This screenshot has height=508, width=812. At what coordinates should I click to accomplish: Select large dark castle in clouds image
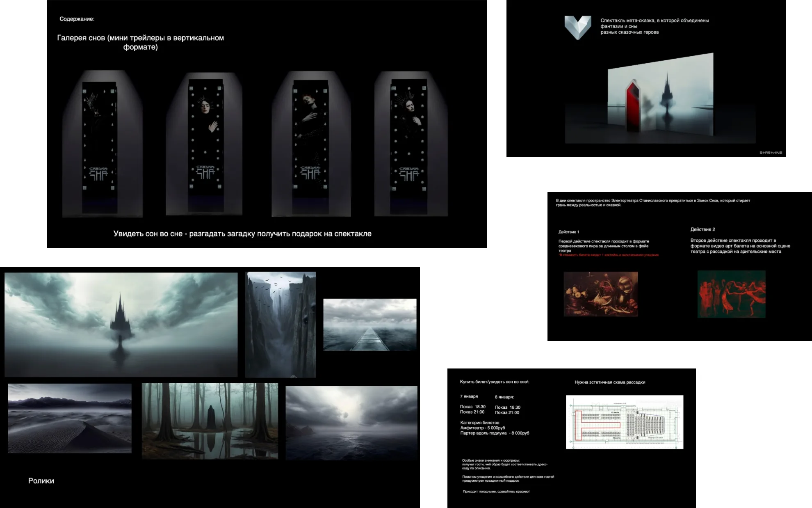pos(121,325)
